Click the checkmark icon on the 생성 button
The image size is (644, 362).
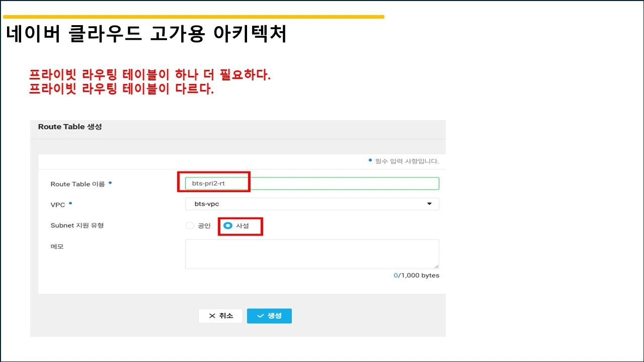pyautogui.click(x=260, y=316)
